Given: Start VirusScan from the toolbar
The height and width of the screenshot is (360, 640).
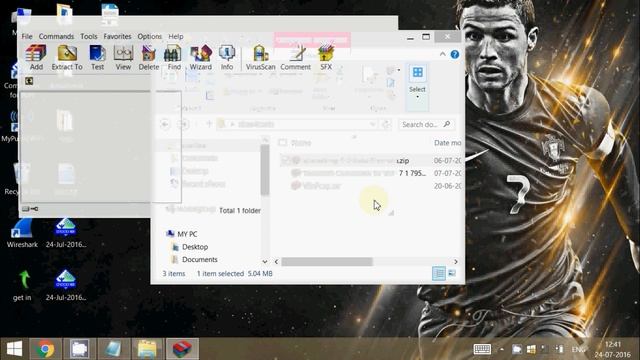Looking at the screenshot, I should point(260,58).
